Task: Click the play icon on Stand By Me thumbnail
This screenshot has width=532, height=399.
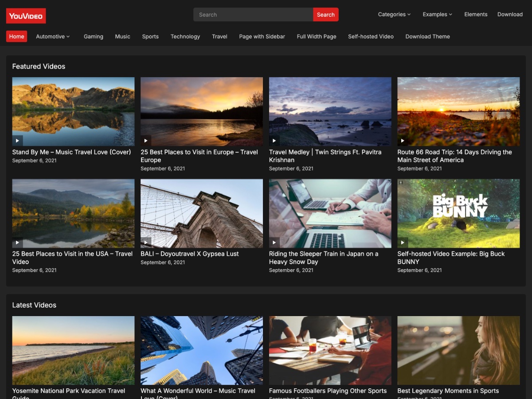Action: coord(17,140)
